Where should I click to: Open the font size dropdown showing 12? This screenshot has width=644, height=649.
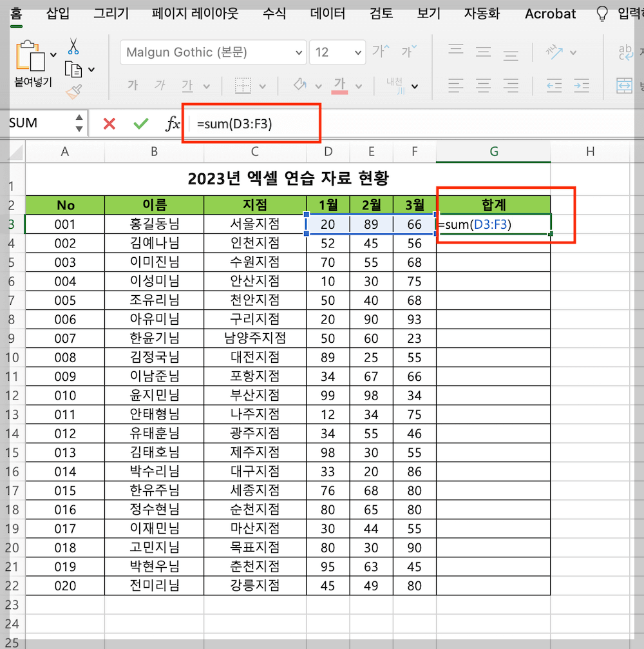[337, 52]
